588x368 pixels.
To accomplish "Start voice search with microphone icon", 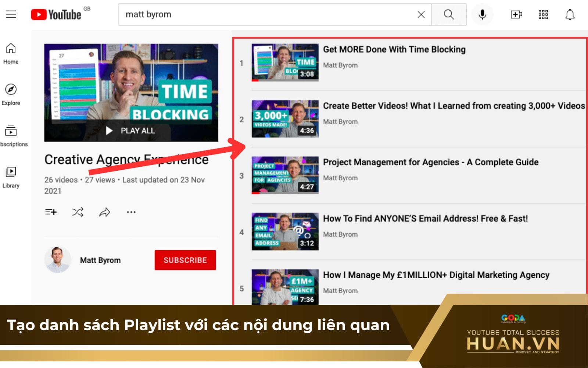I will tap(482, 14).
